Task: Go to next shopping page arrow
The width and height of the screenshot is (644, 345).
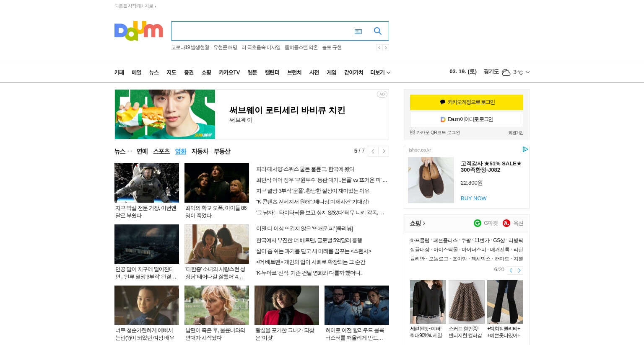Action: point(519,270)
